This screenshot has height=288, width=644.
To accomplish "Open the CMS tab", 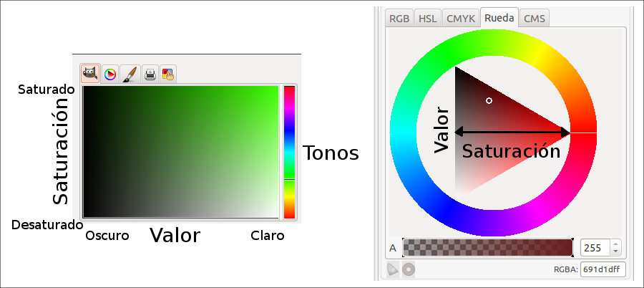I will tap(535, 19).
